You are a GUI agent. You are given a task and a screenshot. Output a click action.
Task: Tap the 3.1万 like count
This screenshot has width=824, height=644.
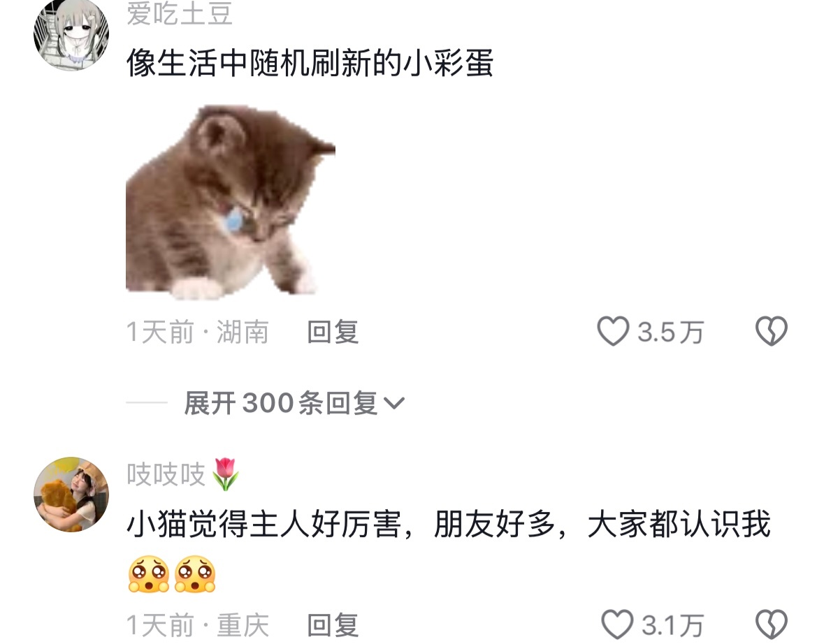coord(673,625)
